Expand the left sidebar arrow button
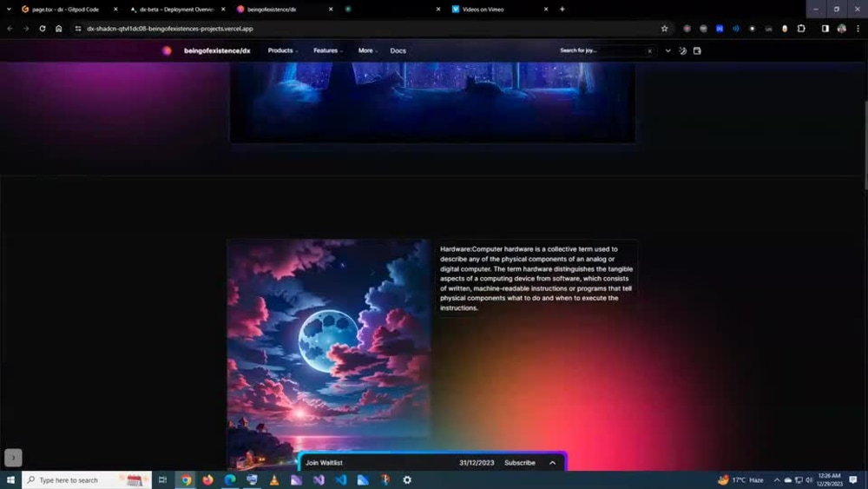The height and width of the screenshot is (489, 868). click(13, 458)
